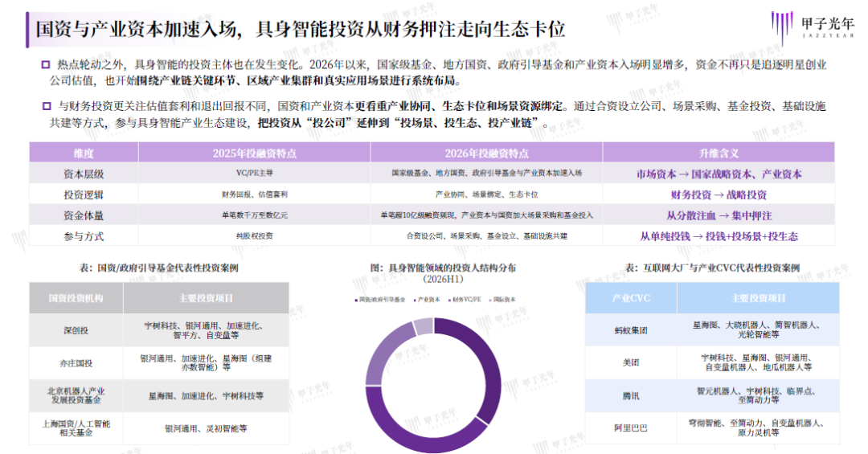The height and width of the screenshot is (454, 868).
Task: Click the 国资投资机构 header cell
Action: pos(76,298)
